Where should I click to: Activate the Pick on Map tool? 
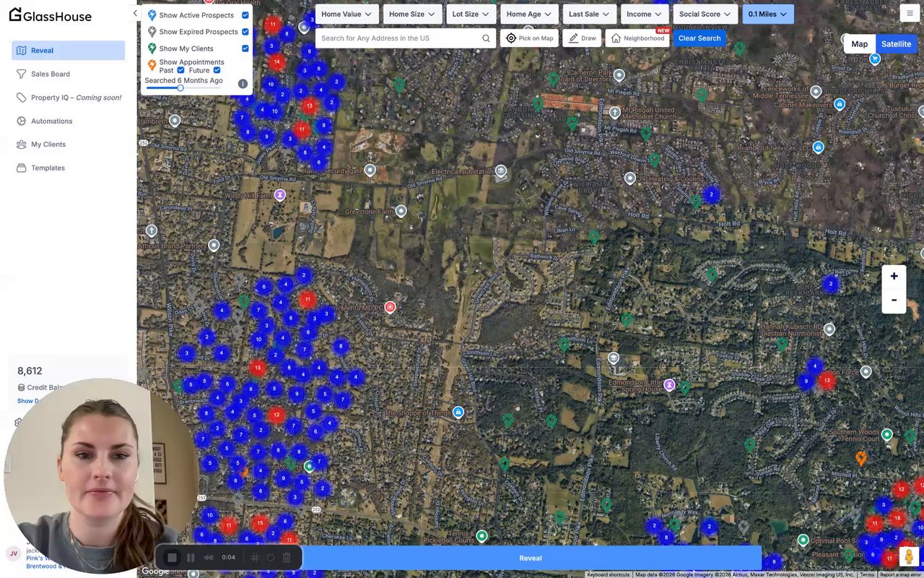[530, 38]
